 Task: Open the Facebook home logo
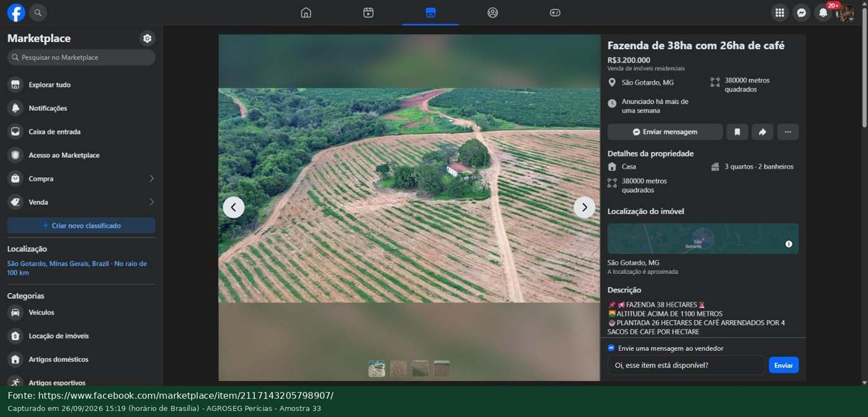[x=16, y=12]
